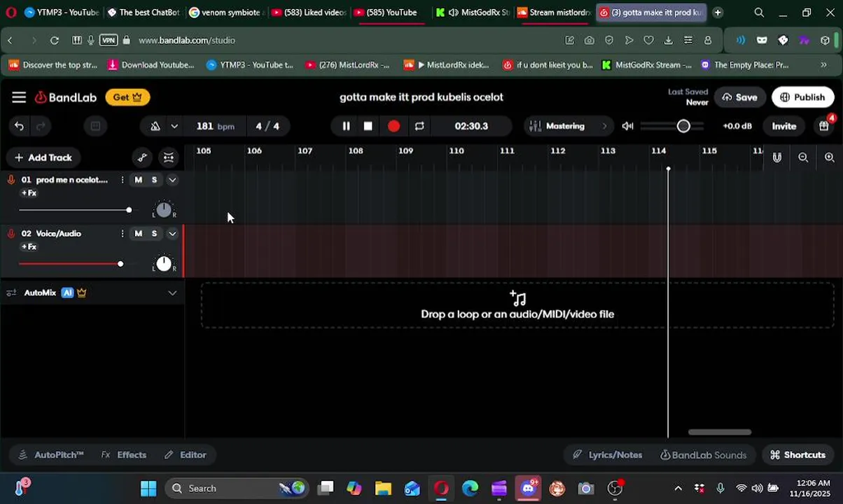
Task: Arm track 01 microphone icon
Action: [x=11, y=180]
